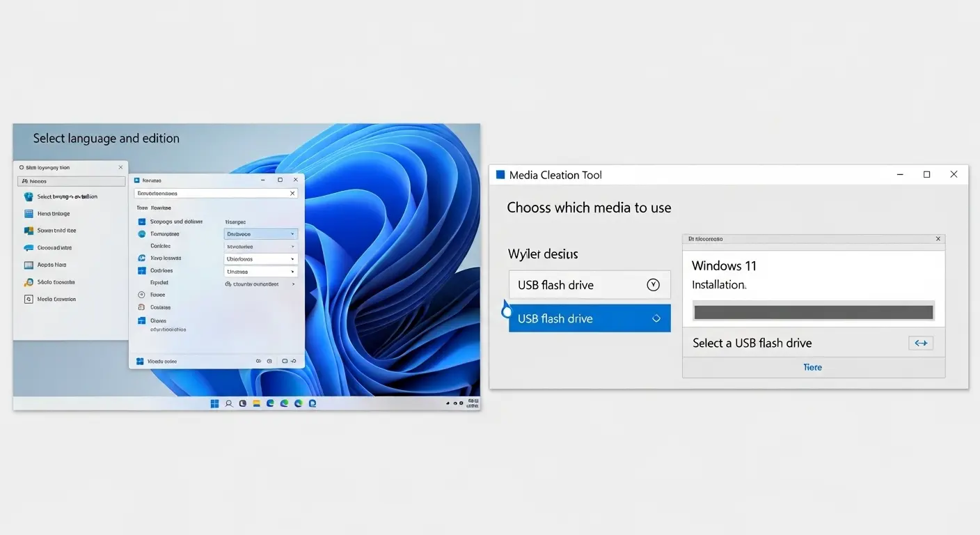The height and width of the screenshot is (535, 980).
Task: Click the monitor icon beside 'Aopte Nars'
Action: (x=29, y=265)
